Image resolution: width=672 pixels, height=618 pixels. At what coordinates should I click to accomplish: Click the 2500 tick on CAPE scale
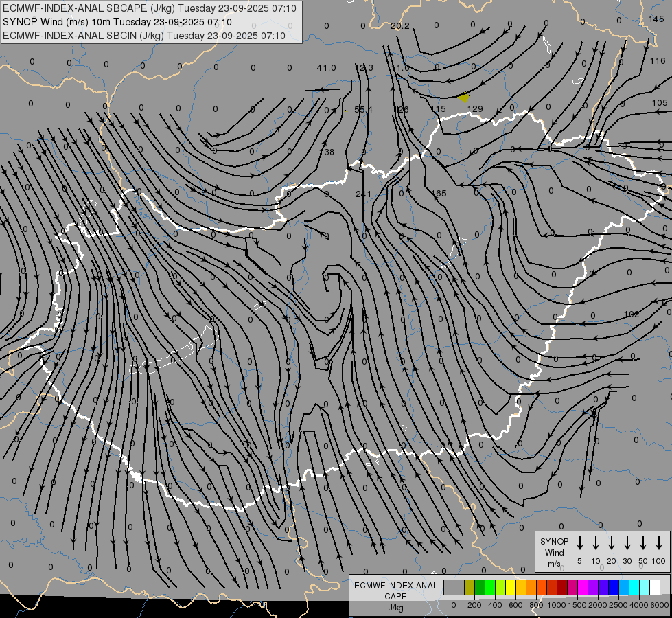click(x=618, y=605)
